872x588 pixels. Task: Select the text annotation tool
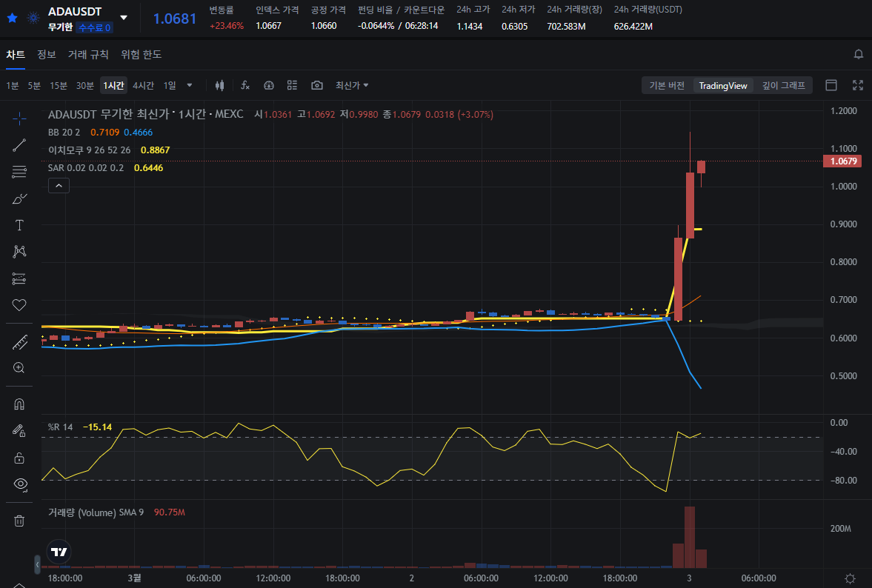[19, 225]
